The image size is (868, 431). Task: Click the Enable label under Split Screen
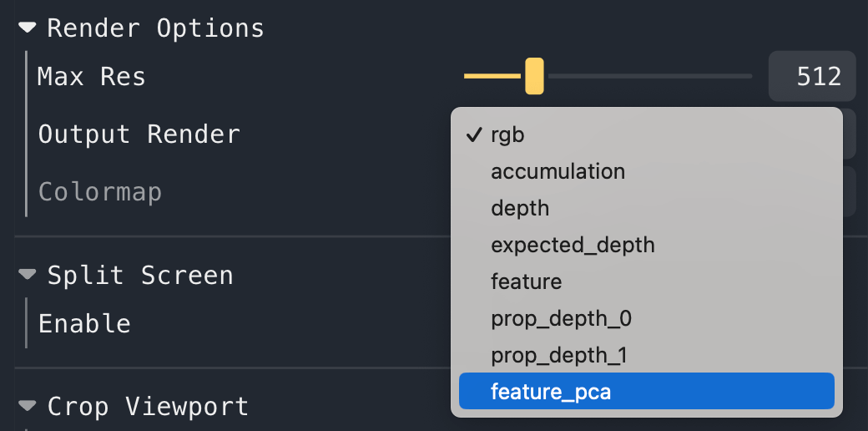pyautogui.click(x=84, y=323)
